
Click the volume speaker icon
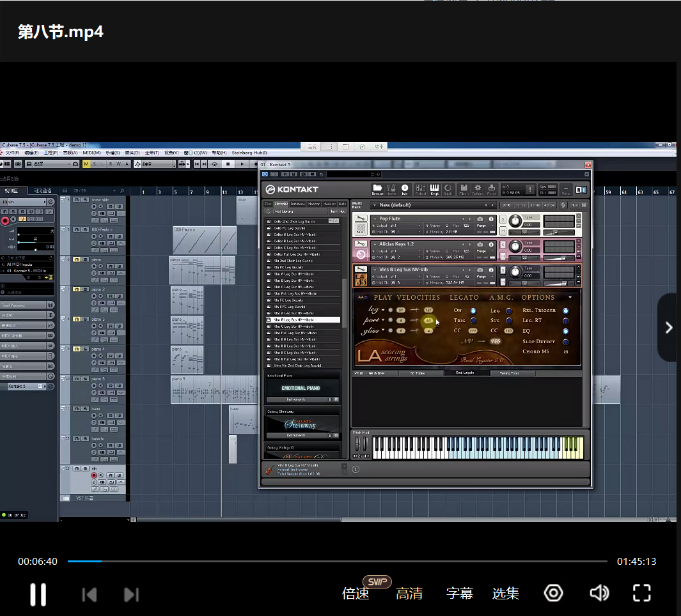coord(599,593)
